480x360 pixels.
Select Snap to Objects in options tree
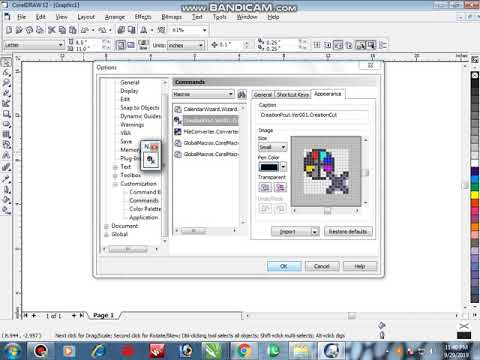[x=140, y=108]
